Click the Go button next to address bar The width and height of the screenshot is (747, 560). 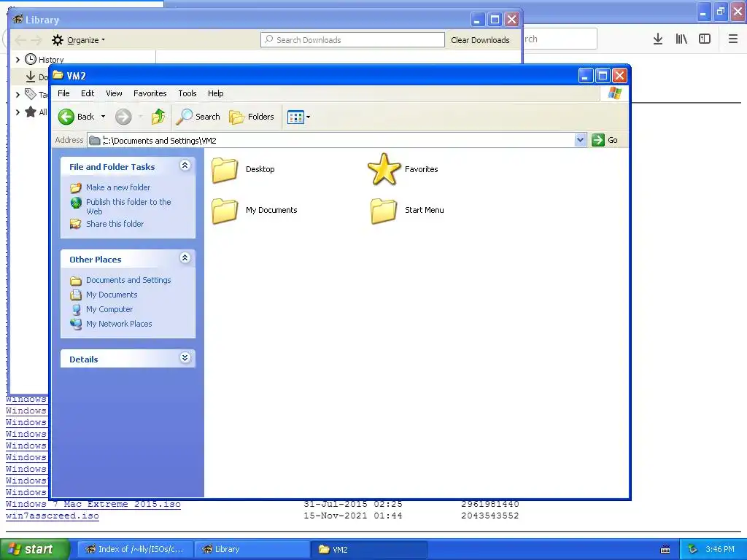[x=605, y=140]
